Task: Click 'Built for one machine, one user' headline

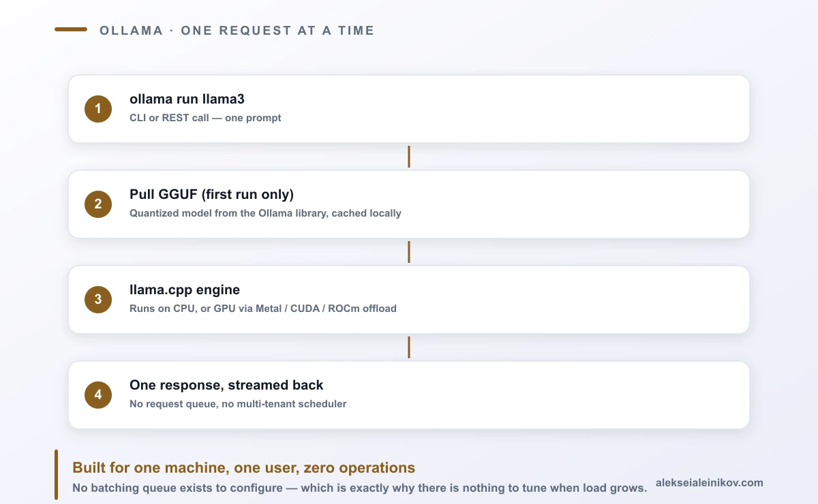Action: 185,468
